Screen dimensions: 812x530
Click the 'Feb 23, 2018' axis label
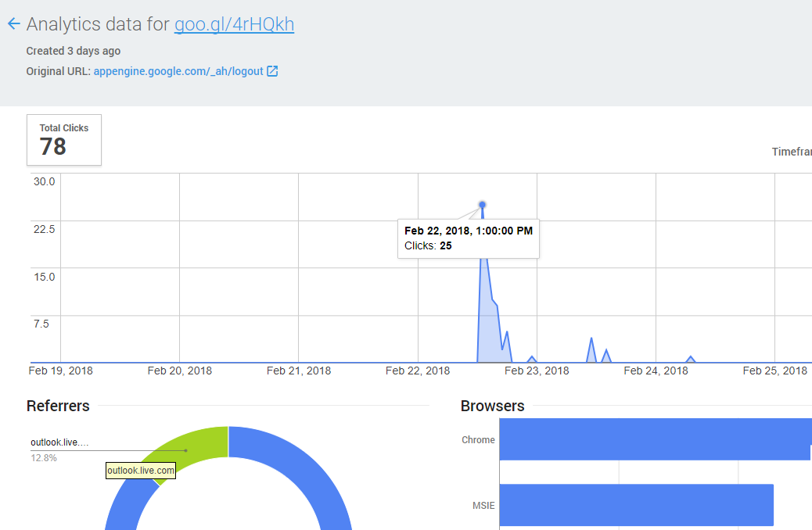point(537,371)
